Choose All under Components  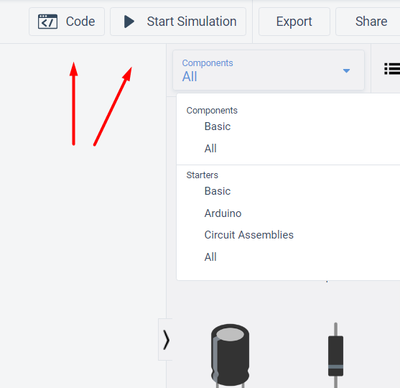[210, 148]
